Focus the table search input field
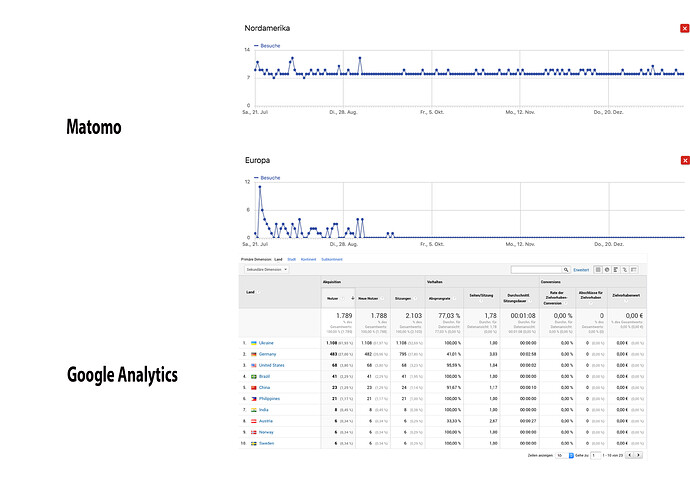This screenshot has height=487, width=690. pyautogui.click(x=536, y=270)
